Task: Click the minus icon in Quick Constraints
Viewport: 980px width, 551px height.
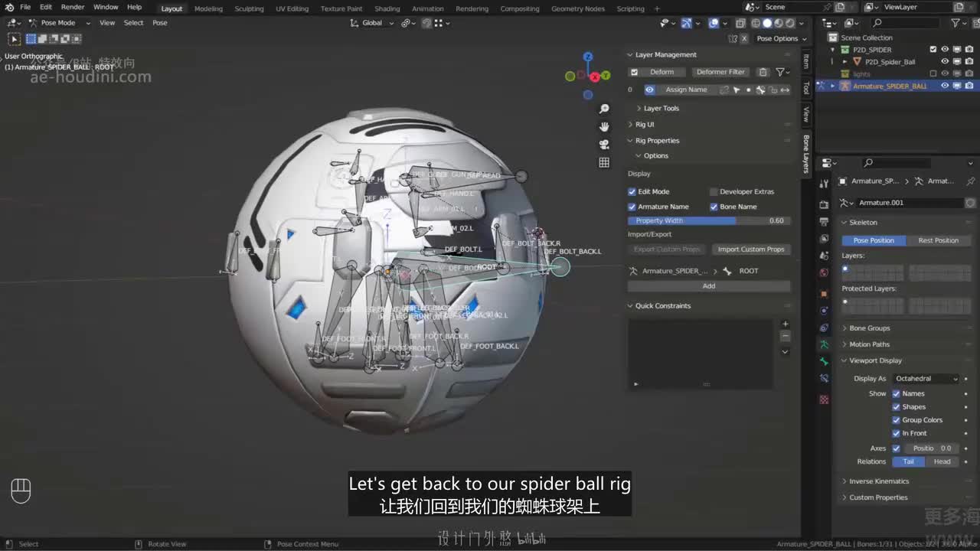Action: point(785,337)
